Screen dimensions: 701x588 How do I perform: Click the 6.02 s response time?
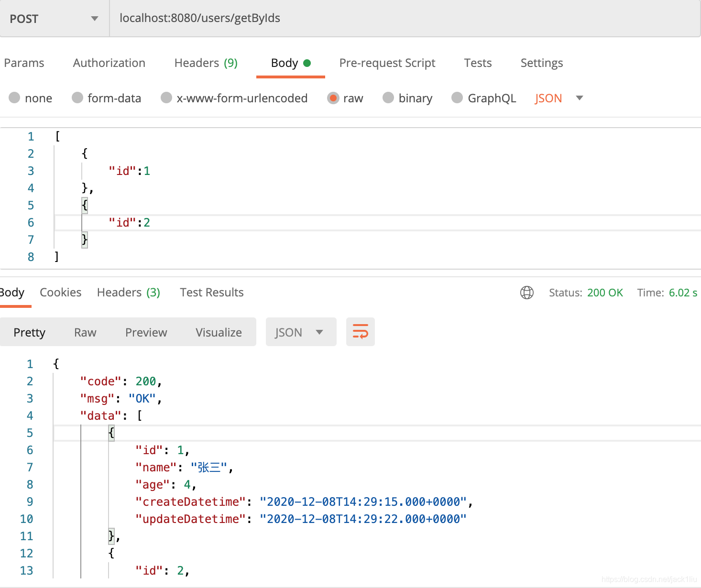(x=683, y=293)
